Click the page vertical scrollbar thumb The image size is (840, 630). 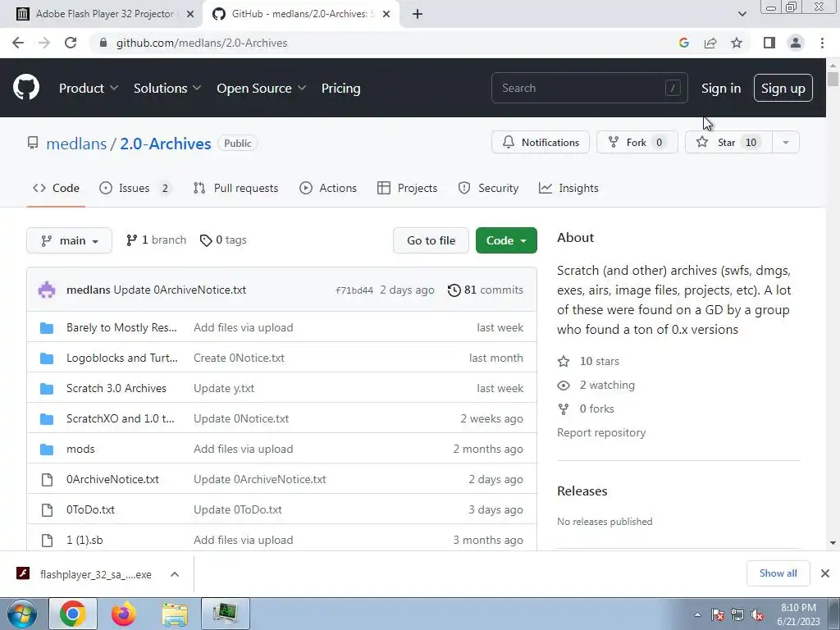[833, 80]
